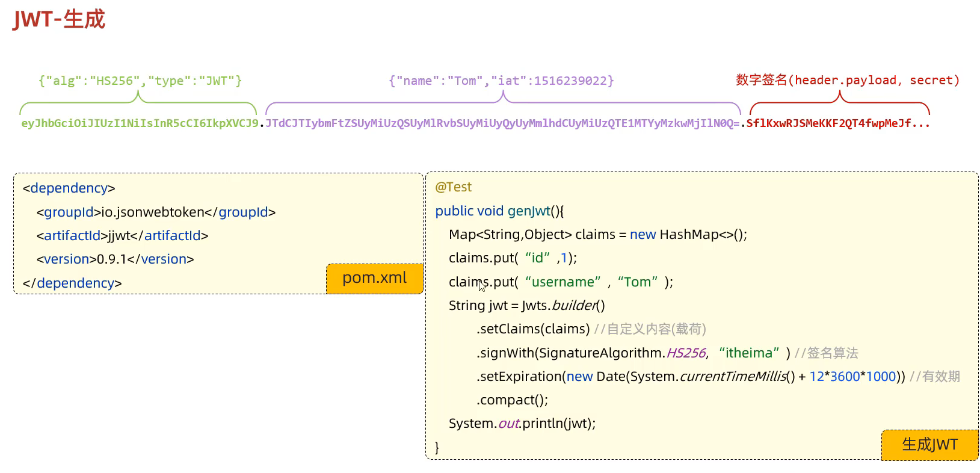This screenshot has width=980, height=473.
Task: Click the JWT-生成 slide title
Action: (x=59, y=19)
